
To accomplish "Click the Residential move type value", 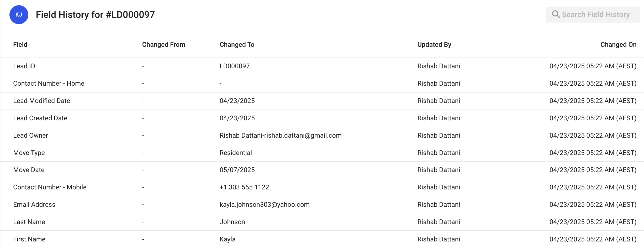I will [236, 153].
